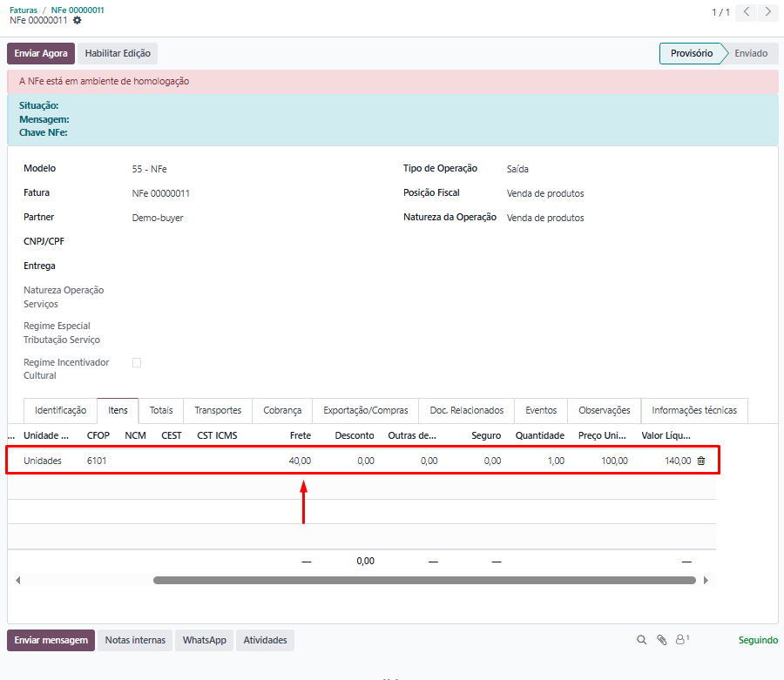Image resolution: width=784 pixels, height=680 pixels.
Task: Toggle the Regime Incentivador Cultural checkbox
Action: click(137, 363)
